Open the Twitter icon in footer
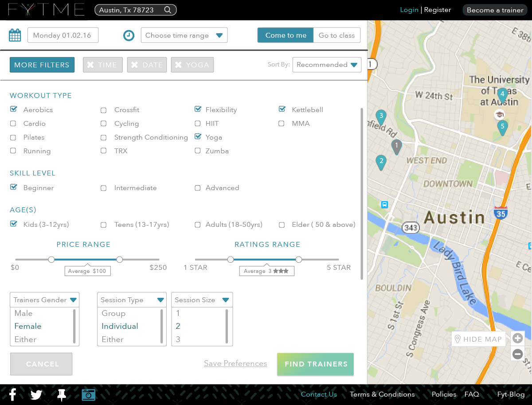The height and width of the screenshot is (405, 532). pyautogui.click(x=36, y=394)
